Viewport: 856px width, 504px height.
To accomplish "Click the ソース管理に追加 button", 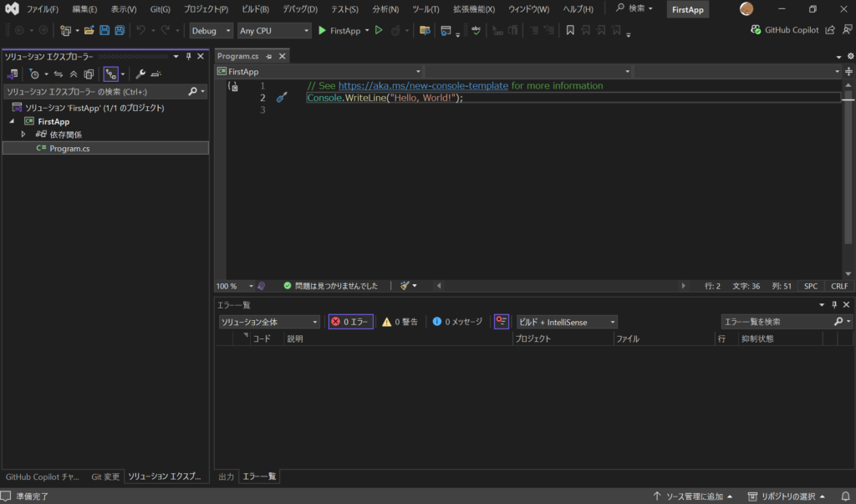I will coord(693,496).
